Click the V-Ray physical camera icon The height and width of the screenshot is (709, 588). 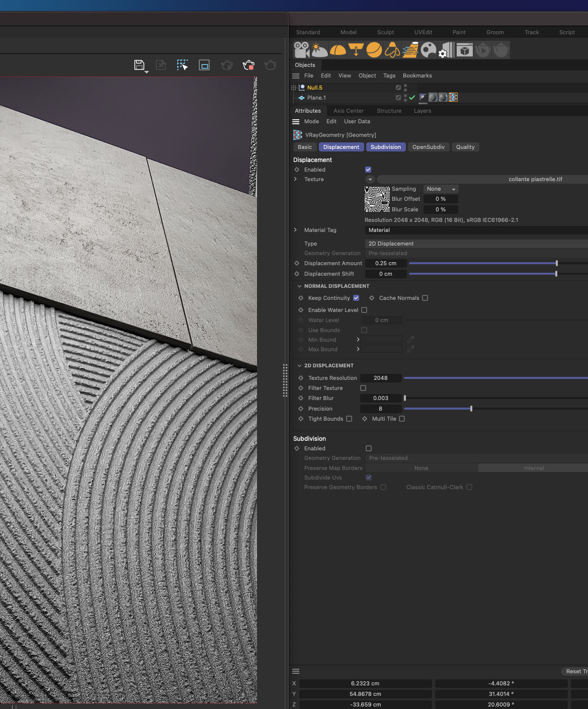click(302, 50)
